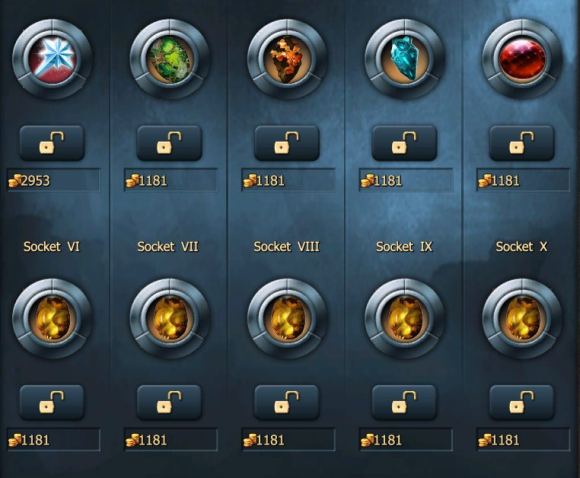Image resolution: width=580 pixels, height=478 pixels.
Task: Click the Socket VII label
Action: coord(168,246)
